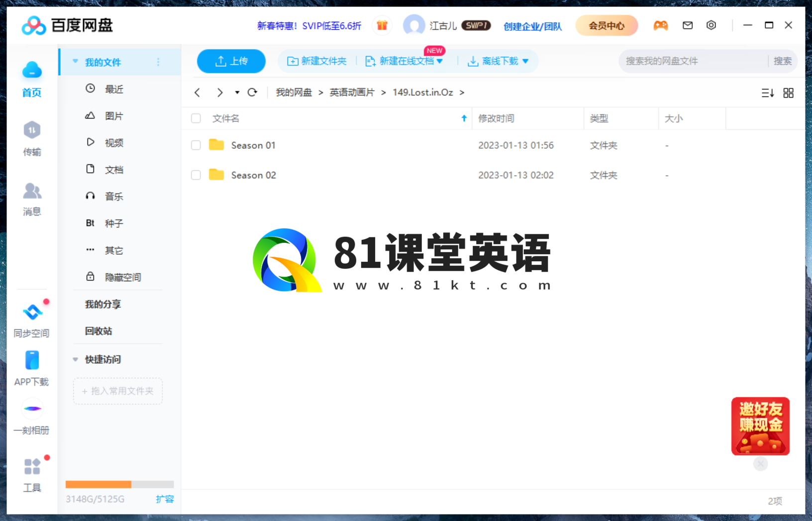Collapse the 快捷访问 section

[75, 359]
